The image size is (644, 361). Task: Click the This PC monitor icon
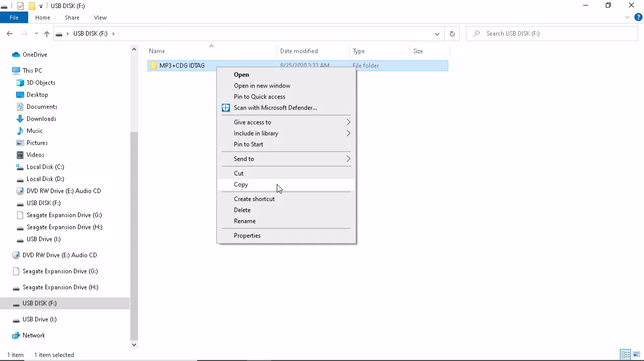(16, 70)
